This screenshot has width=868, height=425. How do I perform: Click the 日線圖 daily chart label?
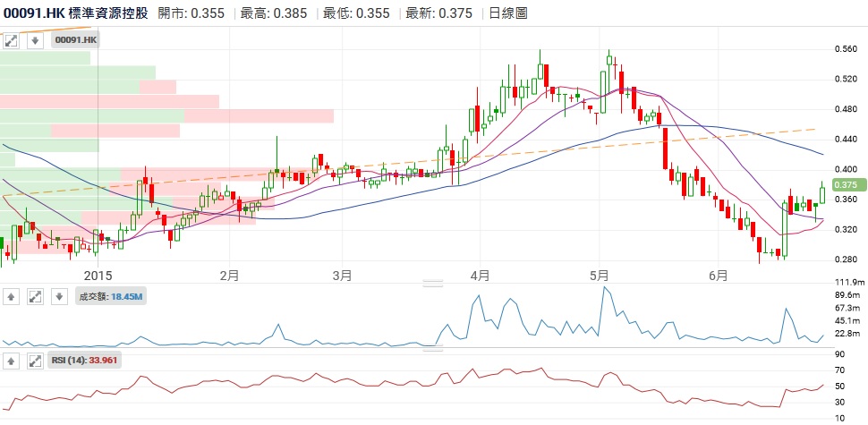pyautogui.click(x=508, y=13)
